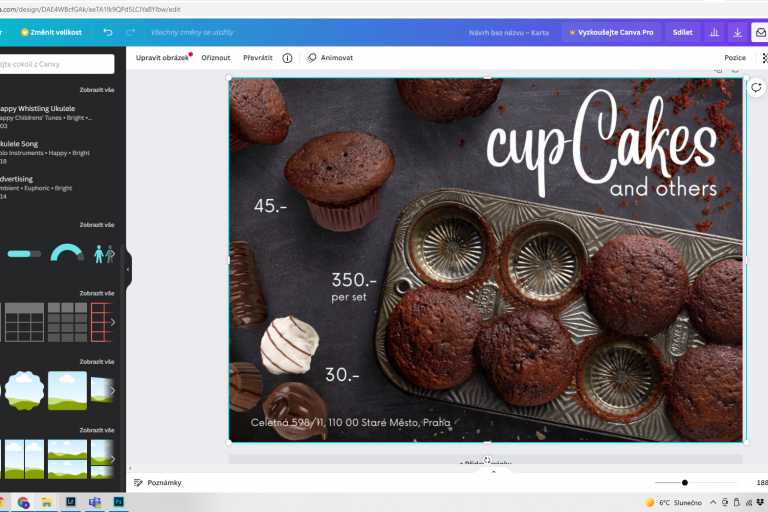Click the Animovat animation button

pos(330,58)
